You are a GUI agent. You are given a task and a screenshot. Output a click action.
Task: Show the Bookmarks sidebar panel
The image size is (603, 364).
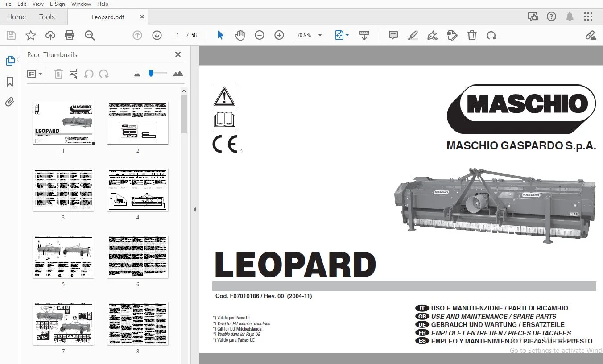click(x=10, y=82)
